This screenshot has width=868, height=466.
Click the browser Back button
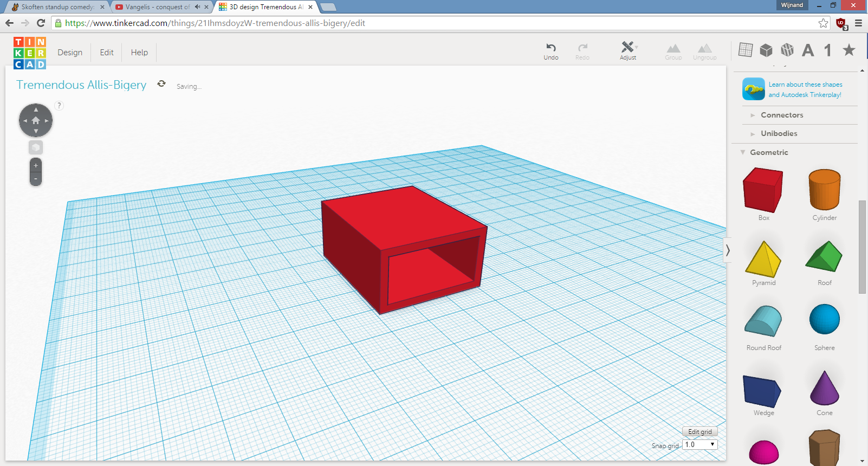coord(9,23)
